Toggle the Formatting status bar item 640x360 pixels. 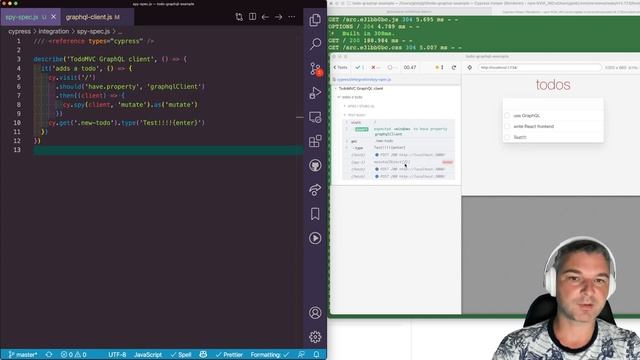click(270, 355)
